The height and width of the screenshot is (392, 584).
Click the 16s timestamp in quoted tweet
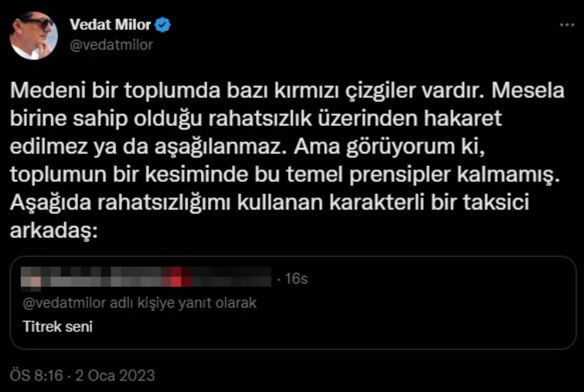[296, 279]
